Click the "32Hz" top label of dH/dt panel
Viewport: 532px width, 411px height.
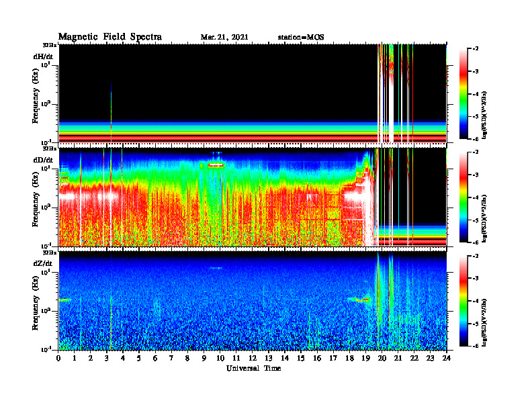[x=50, y=45]
